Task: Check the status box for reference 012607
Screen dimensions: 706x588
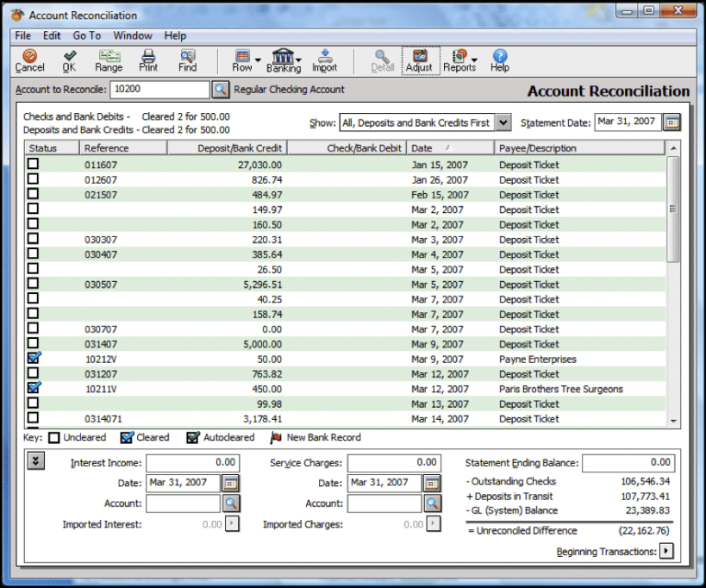Action: [x=33, y=178]
